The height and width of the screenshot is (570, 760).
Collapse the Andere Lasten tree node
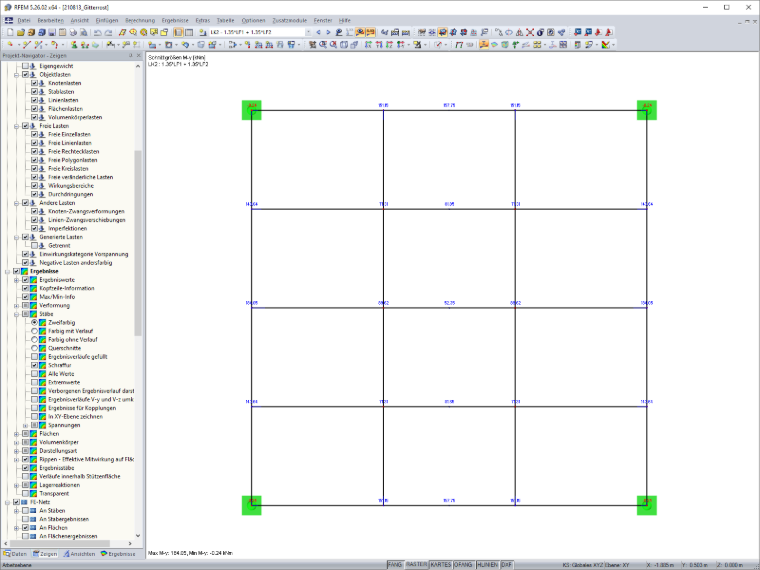(x=16, y=203)
